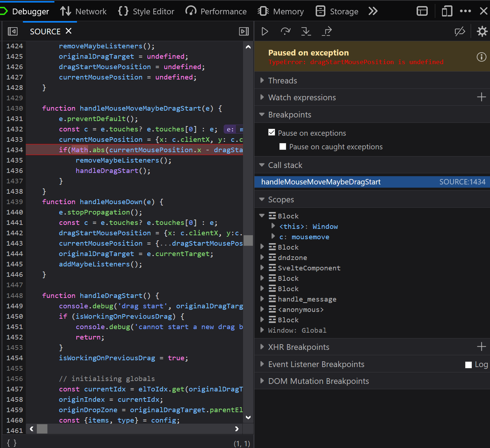The image size is (490, 448).
Task: Deactivate all breakpoints
Action: (x=460, y=31)
